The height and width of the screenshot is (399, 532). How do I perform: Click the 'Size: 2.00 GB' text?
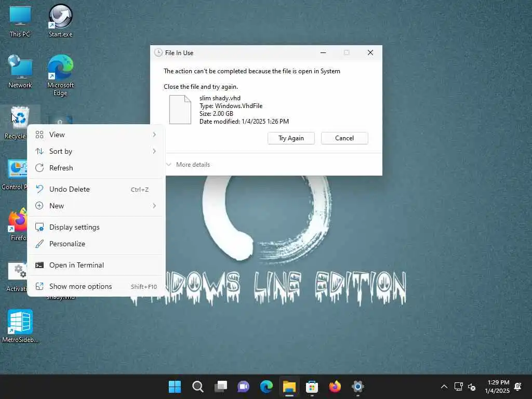click(216, 114)
